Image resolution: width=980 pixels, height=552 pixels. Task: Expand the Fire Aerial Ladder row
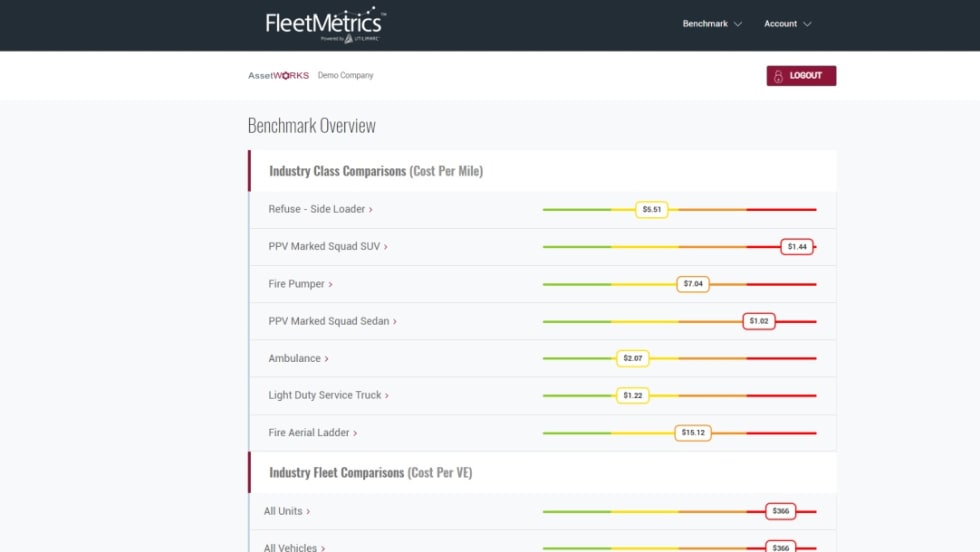312,433
